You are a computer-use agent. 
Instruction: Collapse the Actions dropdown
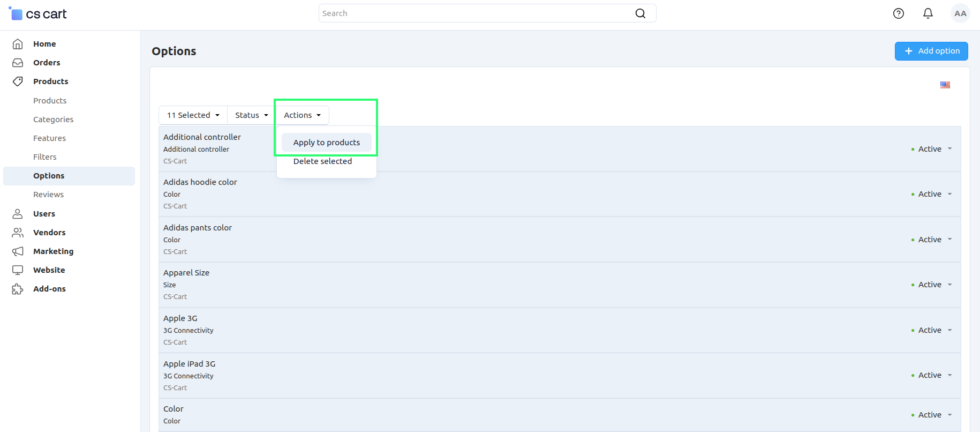[303, 115]
